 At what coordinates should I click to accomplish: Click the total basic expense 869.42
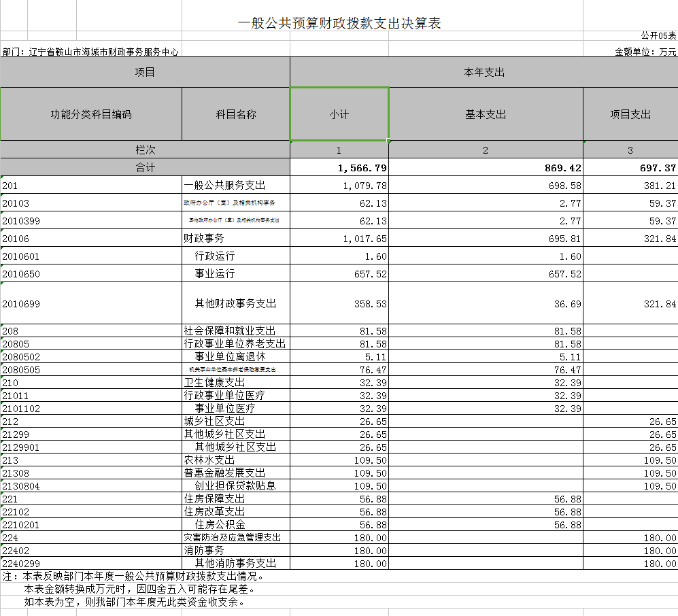[486, 167]
